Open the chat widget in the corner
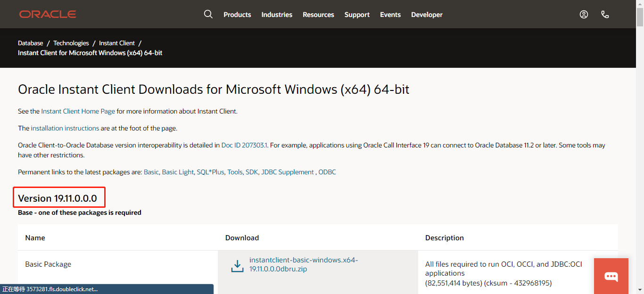 point(611,276)
